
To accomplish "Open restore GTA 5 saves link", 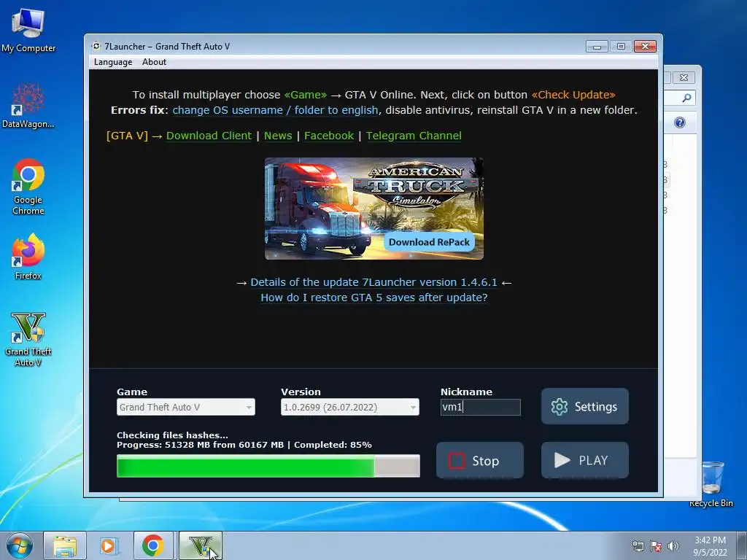I will click(374, 297).
